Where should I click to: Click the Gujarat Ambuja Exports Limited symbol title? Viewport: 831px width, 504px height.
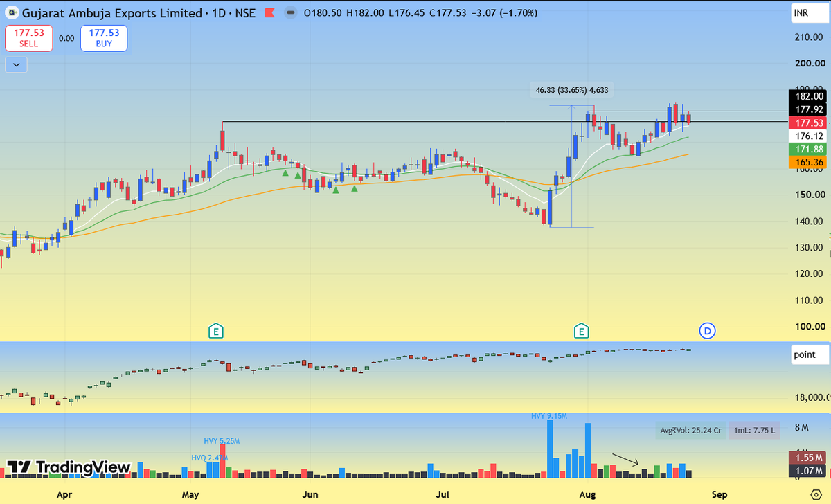[112, 13]
